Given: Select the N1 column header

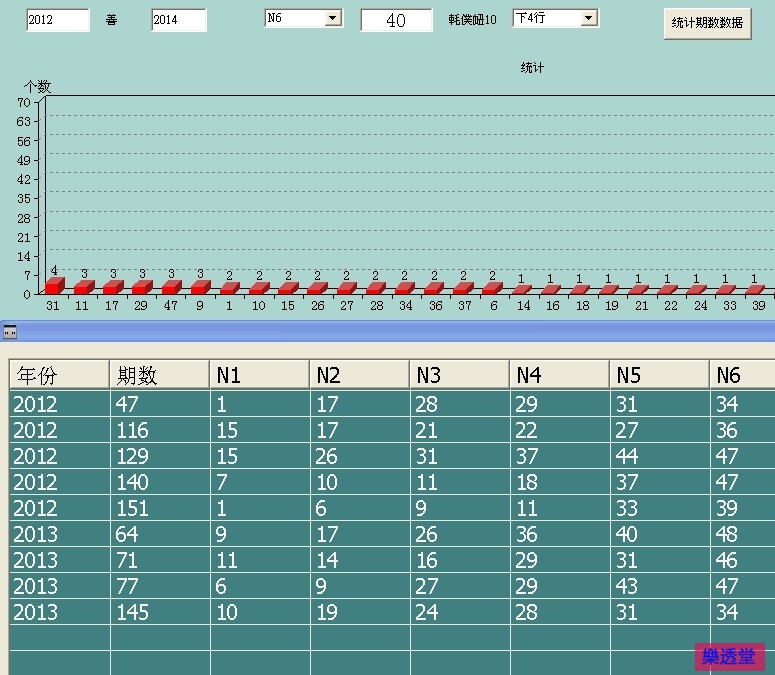Looking at the screenshot, I should (259, 375).
